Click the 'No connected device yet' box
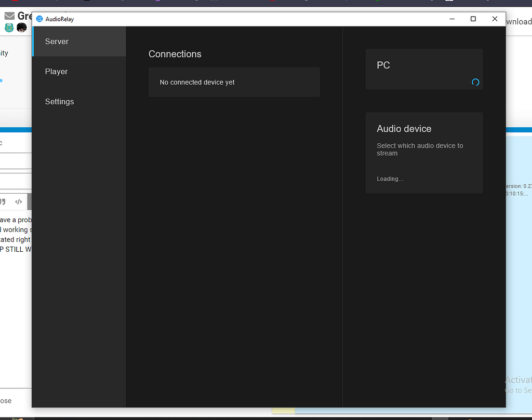The image size is (532, 420). tap(234, 82)
